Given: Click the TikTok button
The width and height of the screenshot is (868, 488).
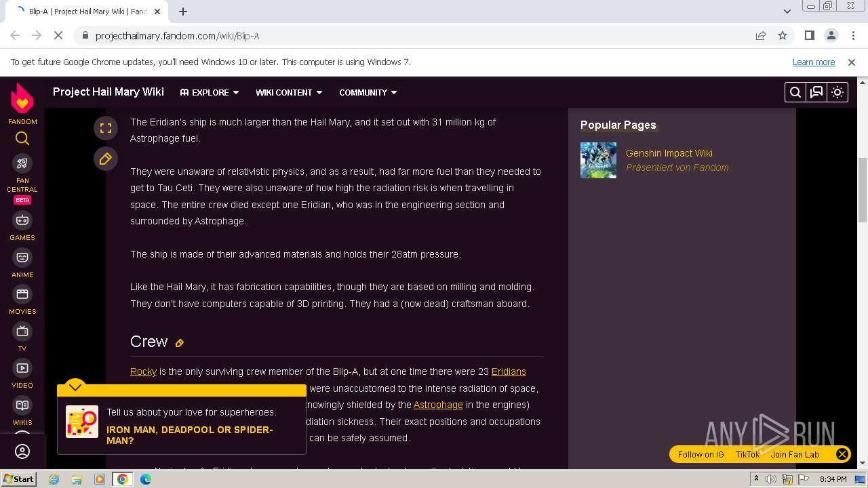Looking at the screenshot, I should point(747,454).
